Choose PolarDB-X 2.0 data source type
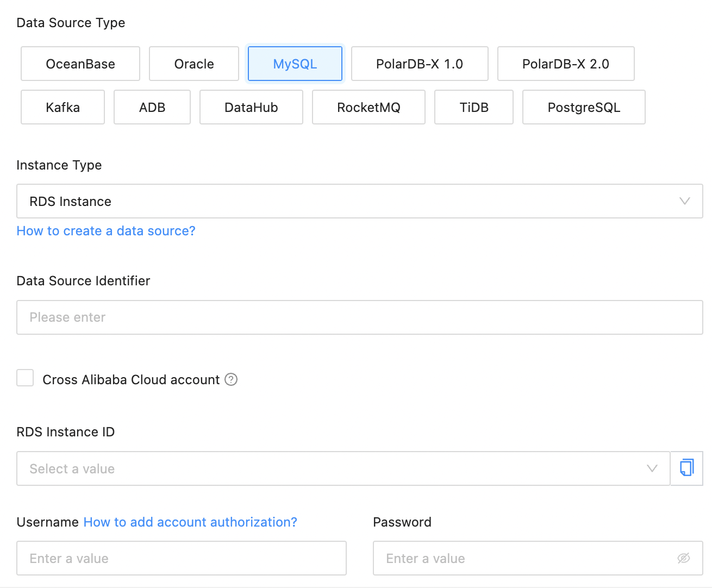This screenshot has height=588, width=712. (x=566, y=64)
